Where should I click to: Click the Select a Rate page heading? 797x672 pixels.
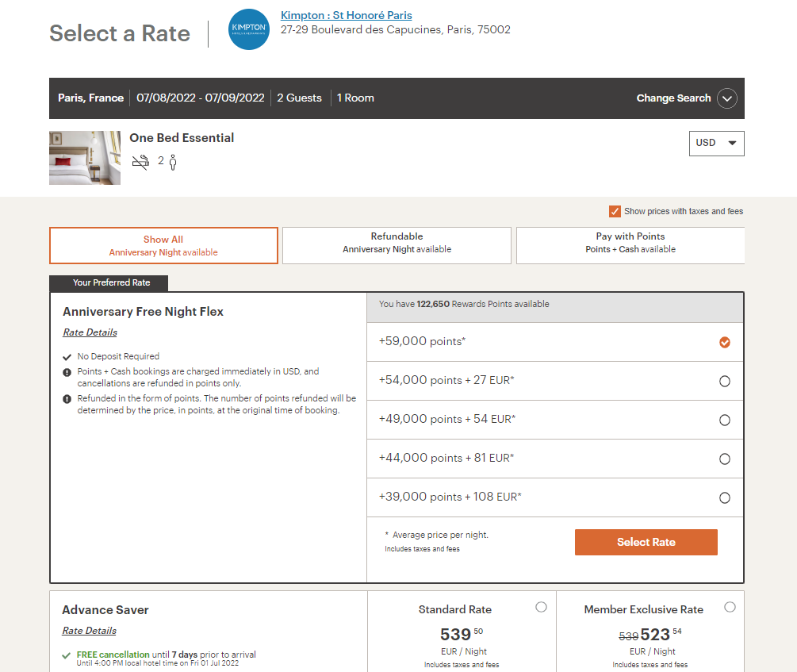coord(120,33)
